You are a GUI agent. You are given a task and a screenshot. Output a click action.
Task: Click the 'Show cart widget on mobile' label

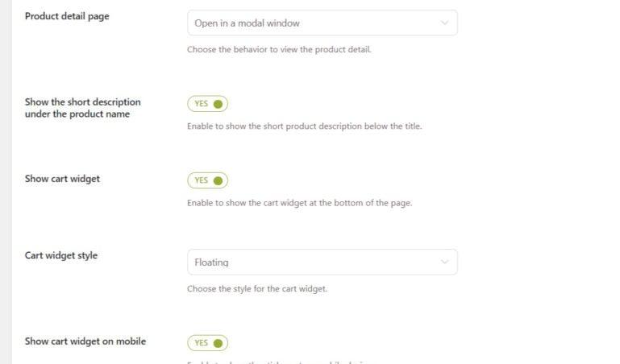tap(85, 341)
